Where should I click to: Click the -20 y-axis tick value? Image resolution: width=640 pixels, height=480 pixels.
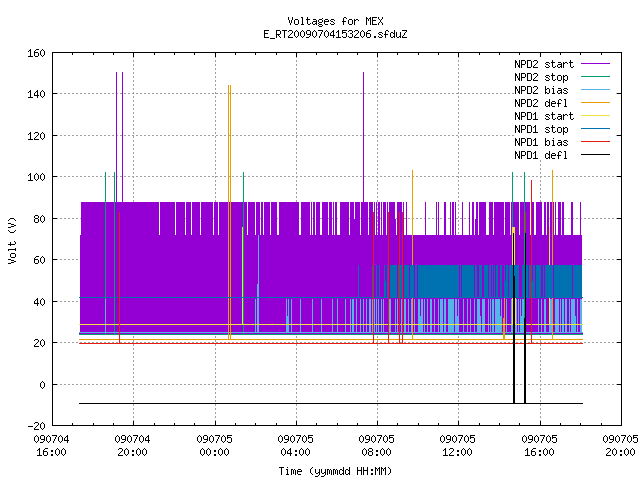pyautogui.click(x=36, y=426)
